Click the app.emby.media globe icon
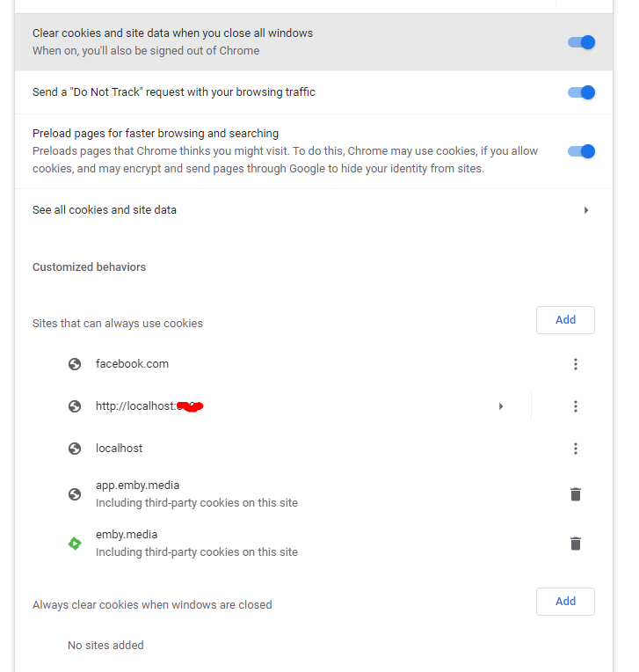This screenshot has width=639, height=672. click(x=75, y=494)
